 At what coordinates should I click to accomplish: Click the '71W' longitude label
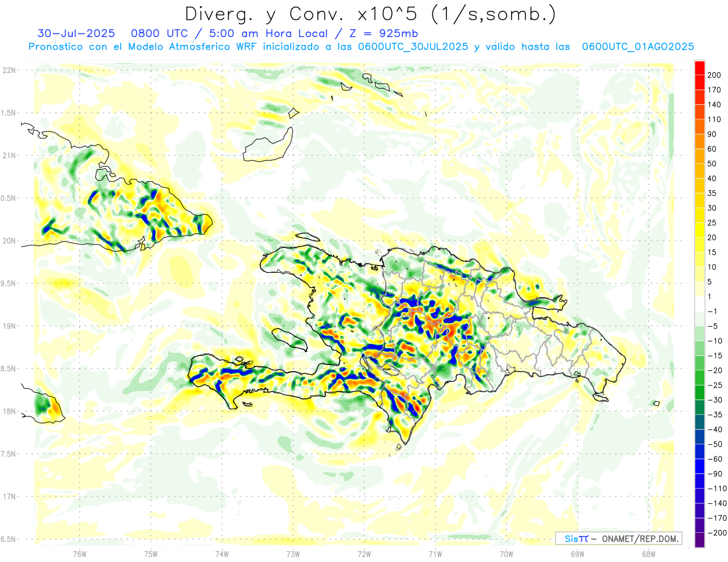click(435, 554)
